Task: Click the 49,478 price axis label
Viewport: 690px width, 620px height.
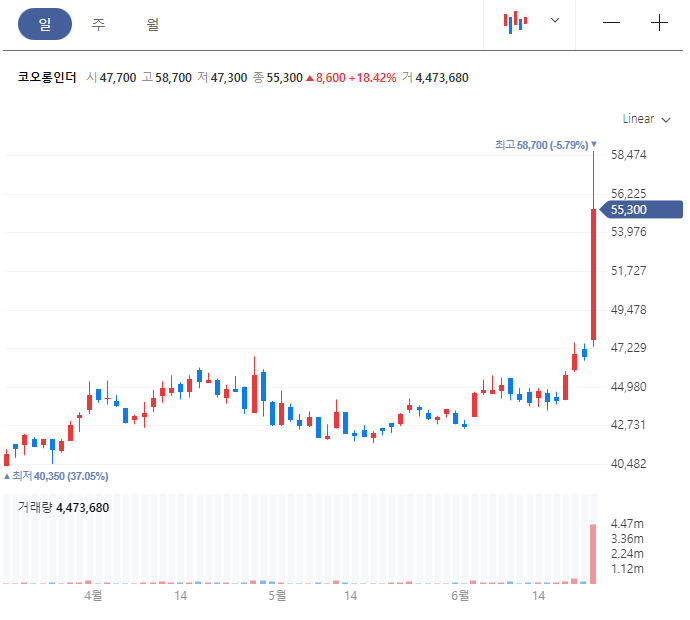Action: [628, 310]
